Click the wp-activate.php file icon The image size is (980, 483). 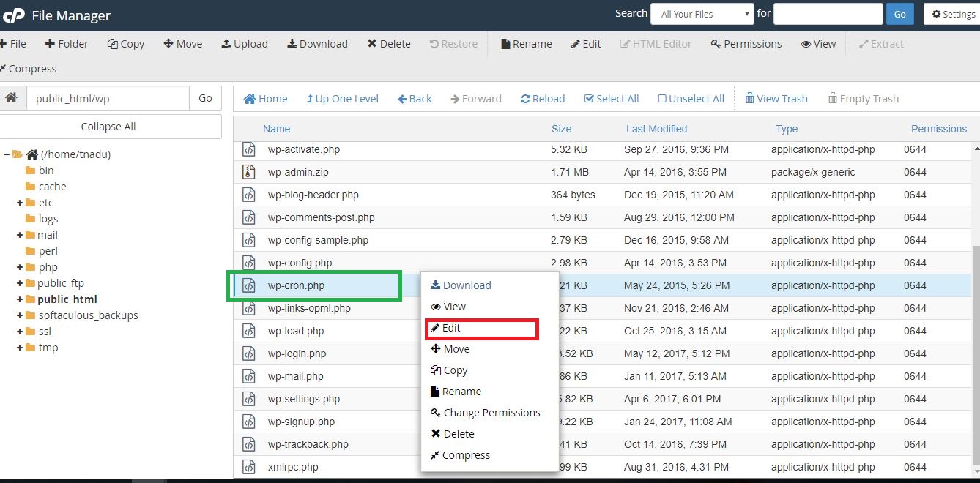[249, 149]
